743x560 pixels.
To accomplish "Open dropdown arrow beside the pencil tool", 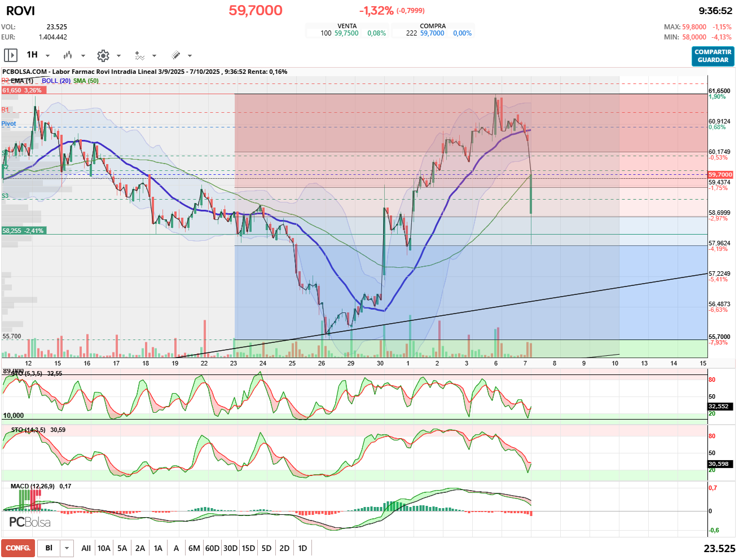I will click(x=190, y=56).
